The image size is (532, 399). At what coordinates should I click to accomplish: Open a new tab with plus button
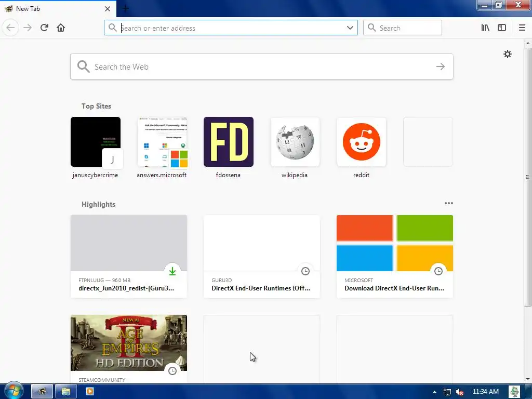point(125,8)
